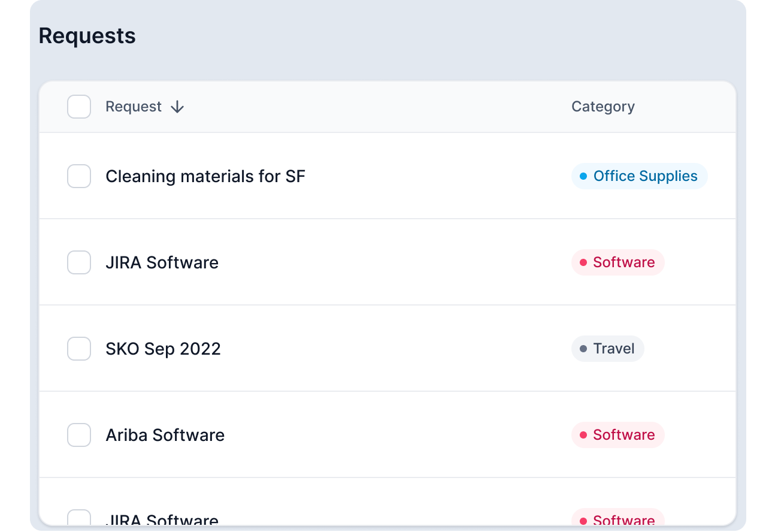Image resolution: width=775 pixels, height=532 pixels.
Task: Click the Software badge on JIRA row
Action: (618, 263)
